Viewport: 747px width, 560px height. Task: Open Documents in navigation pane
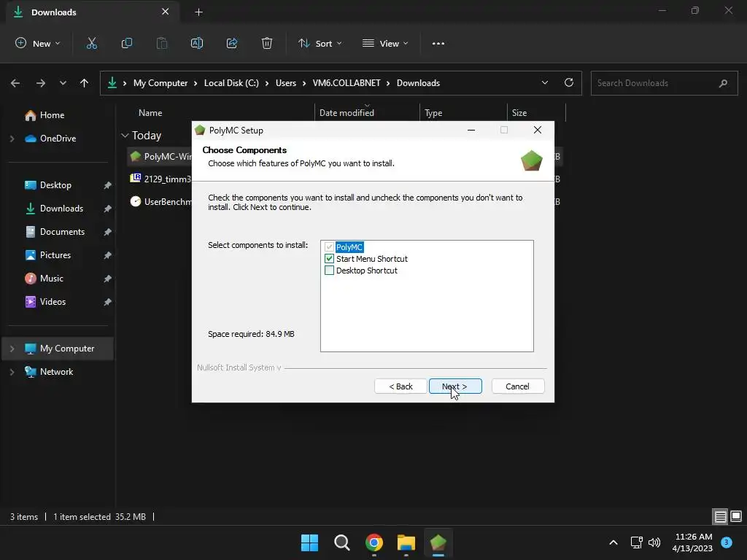tap(63, 232)
